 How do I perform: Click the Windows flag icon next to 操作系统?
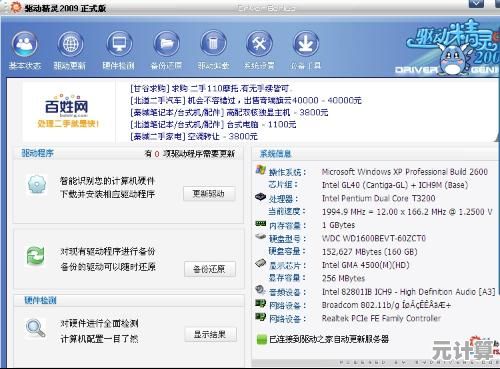pyautogui.click(x=261, y=170)
